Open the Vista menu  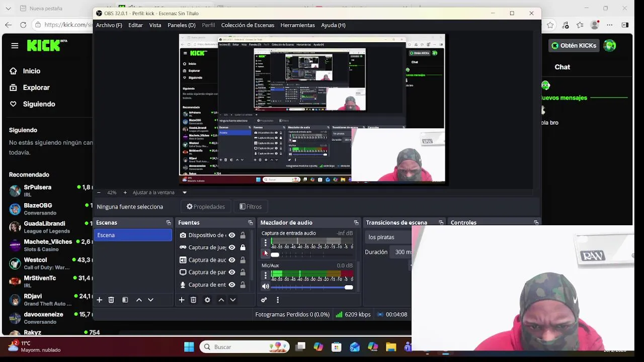(x=155, y=25)
